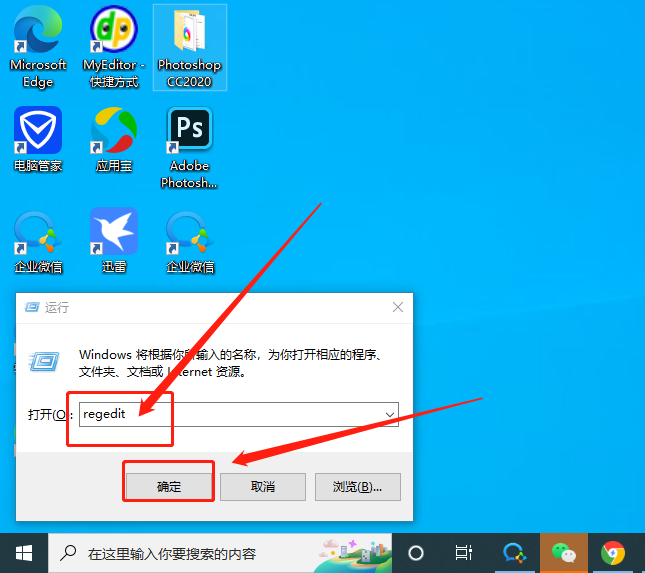Viewport: 645px width, 573px height.
Task: Click 确定 to run regedit
Action: pyautogui.click(x=169, y=486)
